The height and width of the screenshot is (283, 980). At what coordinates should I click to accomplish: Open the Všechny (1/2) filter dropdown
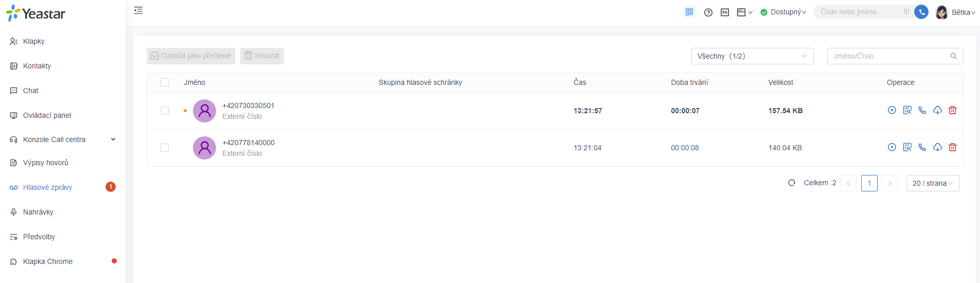coord(753,56)
